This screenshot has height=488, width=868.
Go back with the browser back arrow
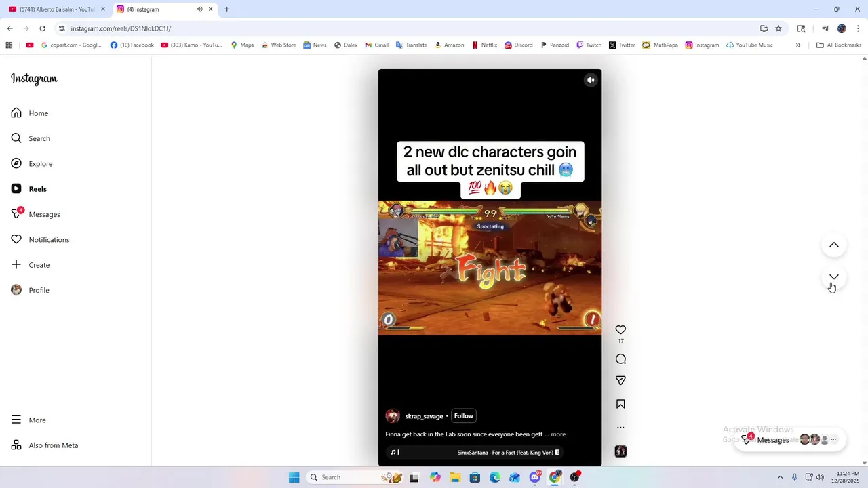pos(9,28)
